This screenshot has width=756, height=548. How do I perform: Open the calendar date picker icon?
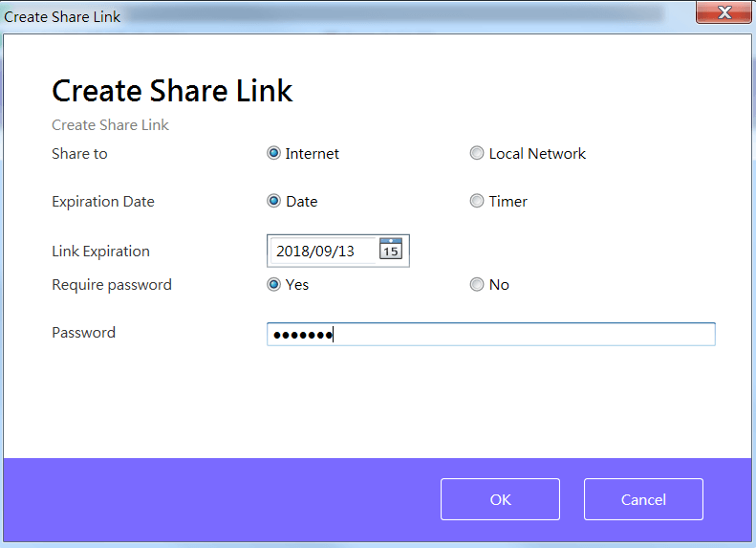point(391,250)
